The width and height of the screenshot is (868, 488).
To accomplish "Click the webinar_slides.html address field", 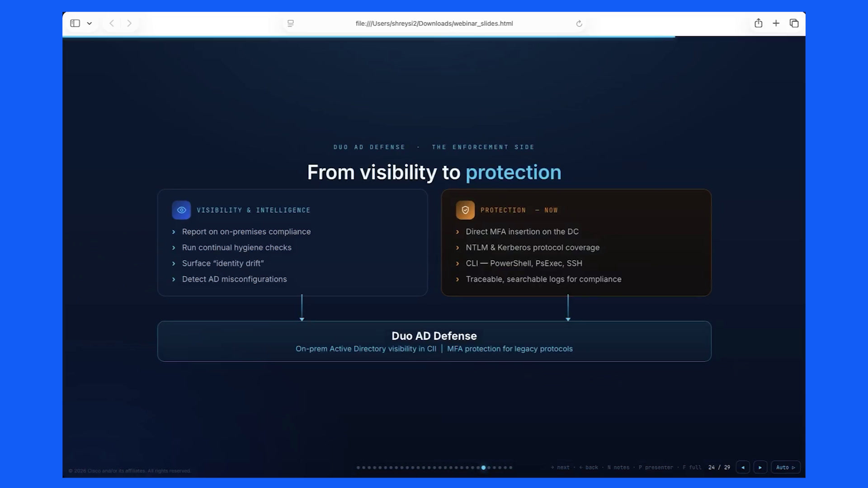I will click(434, 23).
